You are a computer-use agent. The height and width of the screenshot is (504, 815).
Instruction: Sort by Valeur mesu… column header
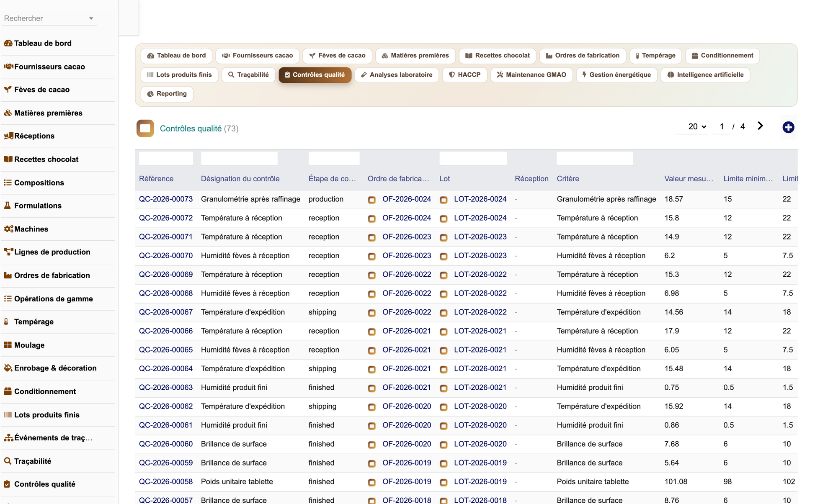(689, 179)
